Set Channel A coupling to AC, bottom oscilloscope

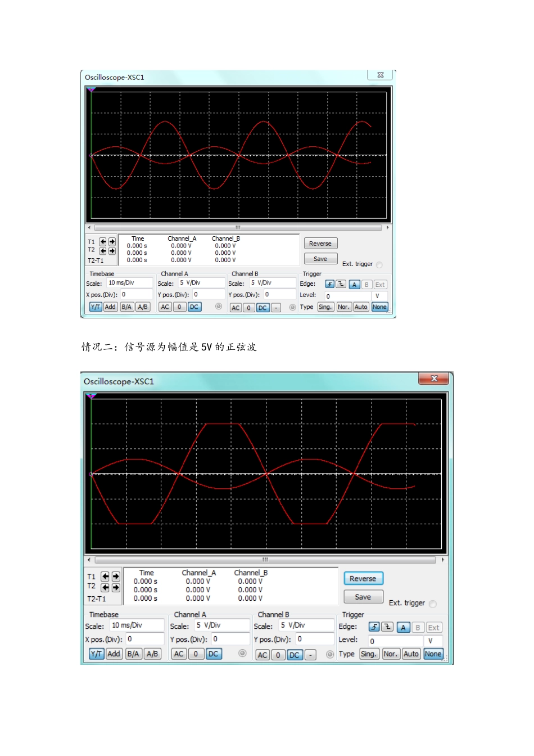179,654
